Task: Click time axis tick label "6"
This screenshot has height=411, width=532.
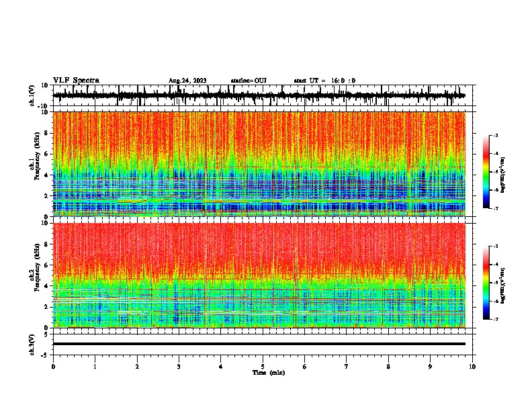Action: (305, 367)
